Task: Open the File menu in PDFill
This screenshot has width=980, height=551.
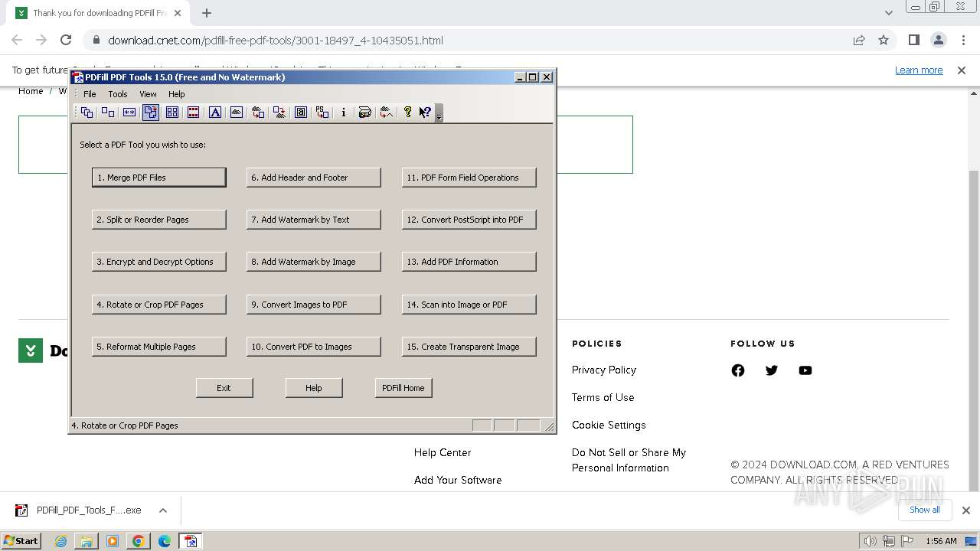Action: click(x=90, y=94)
